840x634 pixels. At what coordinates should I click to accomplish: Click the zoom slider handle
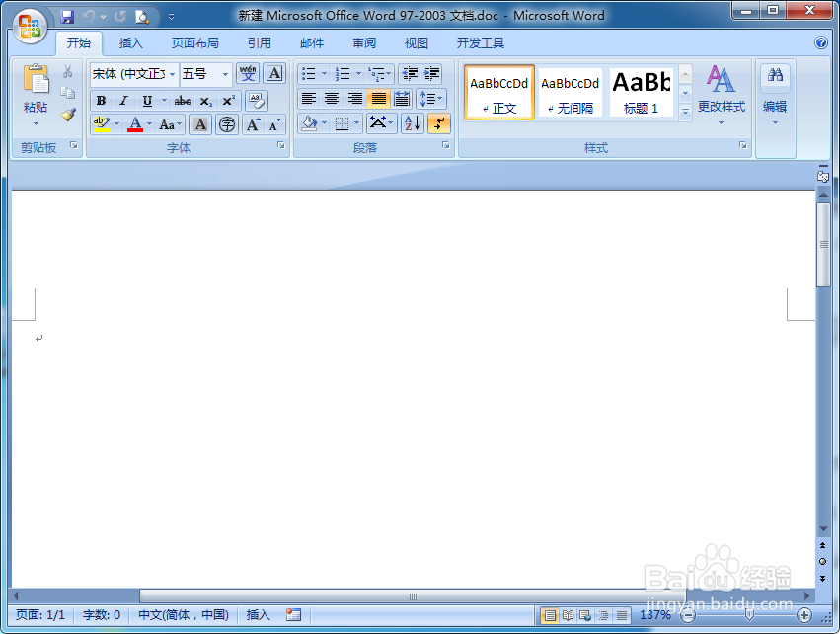coord(749,615)
